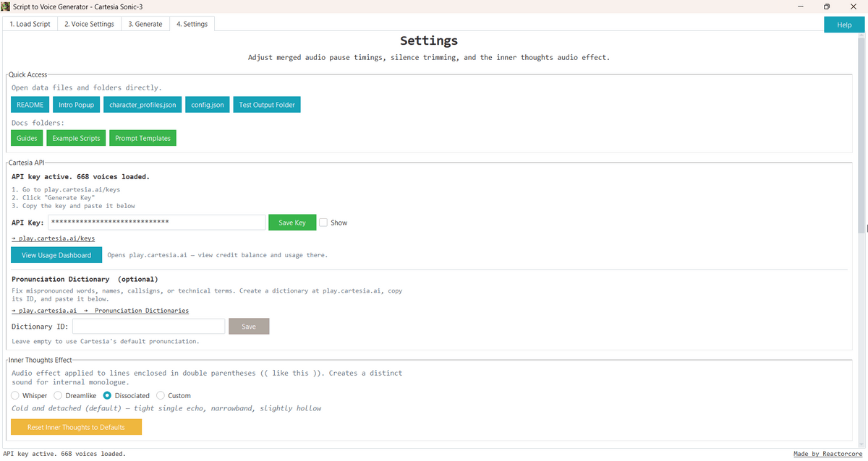Viewport: 868px width, 461px height.
Task: Open the README file
Action: point(30,105)
